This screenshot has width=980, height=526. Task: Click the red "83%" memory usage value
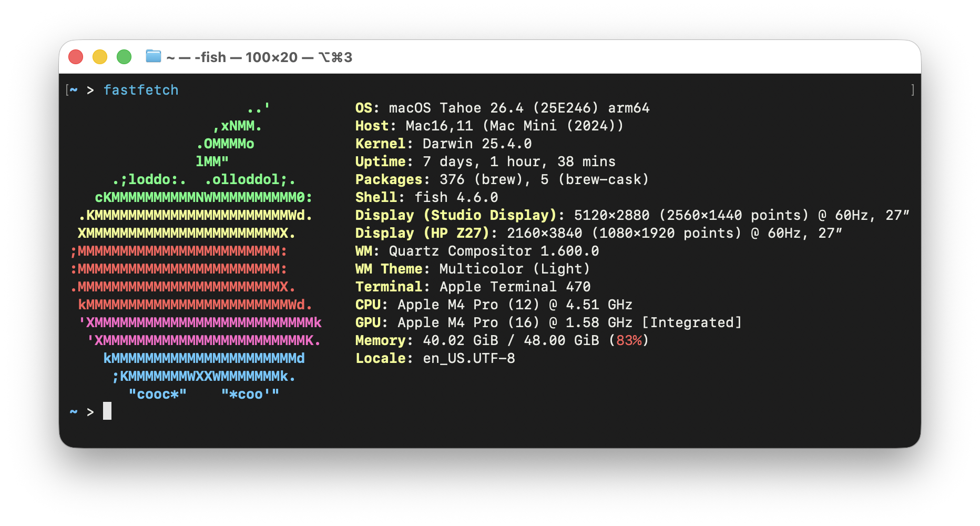coord(629,340)
